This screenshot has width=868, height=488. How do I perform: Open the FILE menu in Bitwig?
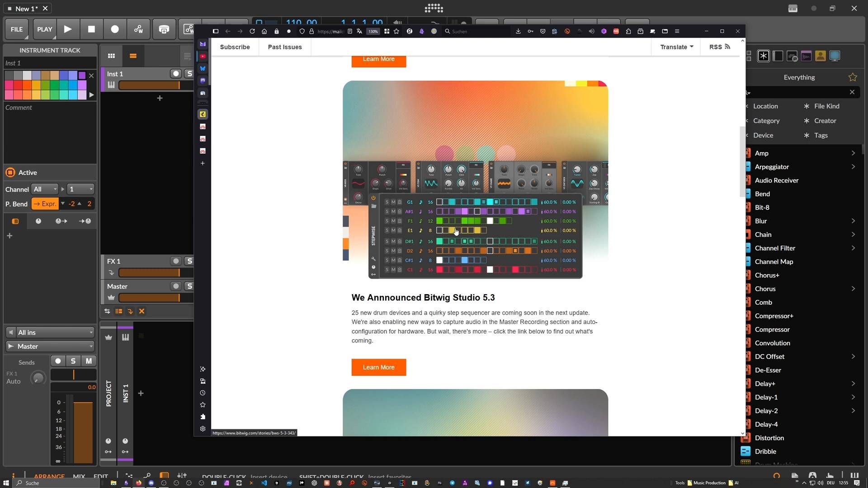[17, 29]
